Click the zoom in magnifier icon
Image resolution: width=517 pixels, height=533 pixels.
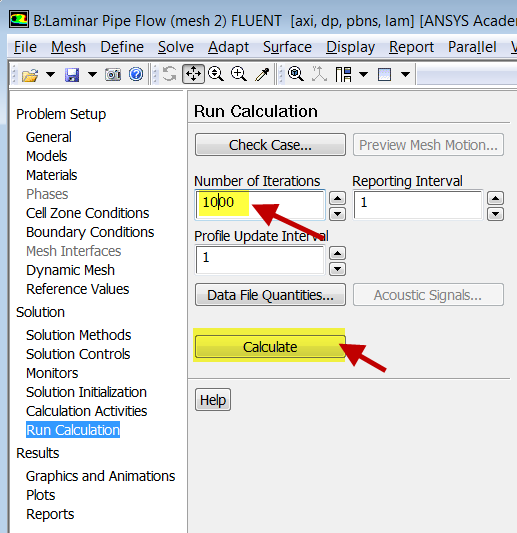click(239, 74)
